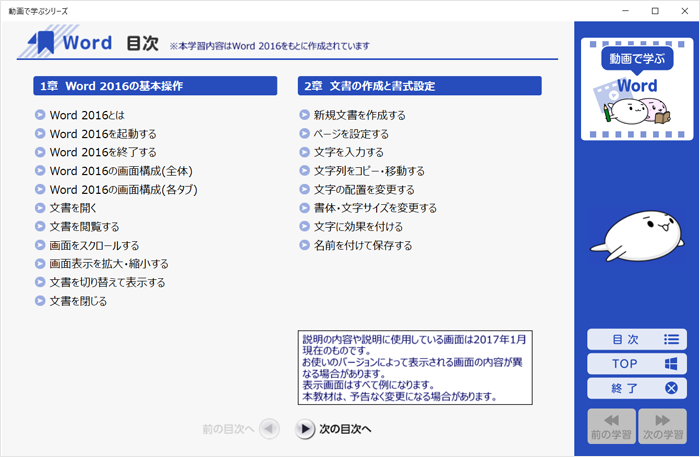Open lesson 画面をスクロールする
Image resolution: width=700 pixels, height=457 pixels.
pos(94,245)
